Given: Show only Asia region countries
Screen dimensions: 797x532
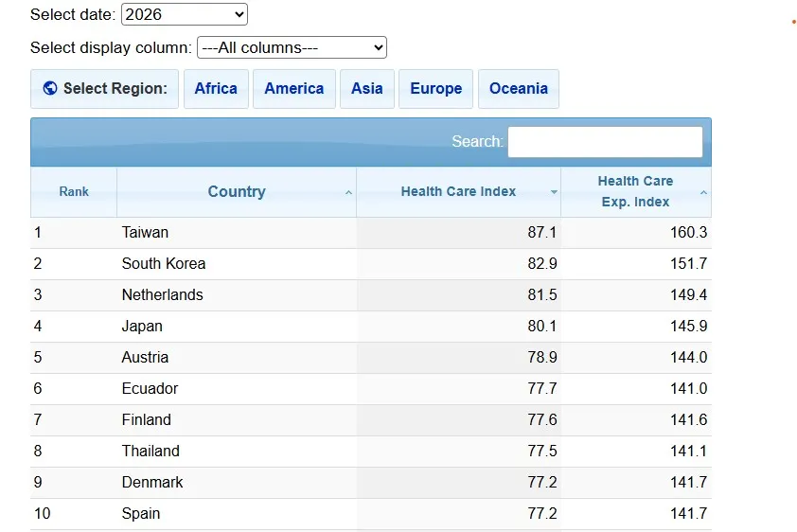Looking at the screenshot, I should (x=366, y=88).
